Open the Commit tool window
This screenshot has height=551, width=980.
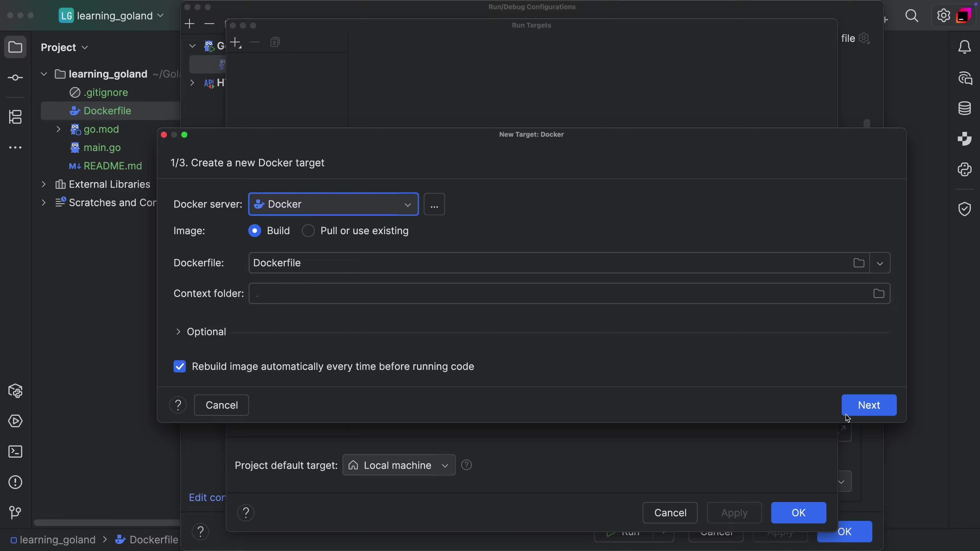point(16,78)
